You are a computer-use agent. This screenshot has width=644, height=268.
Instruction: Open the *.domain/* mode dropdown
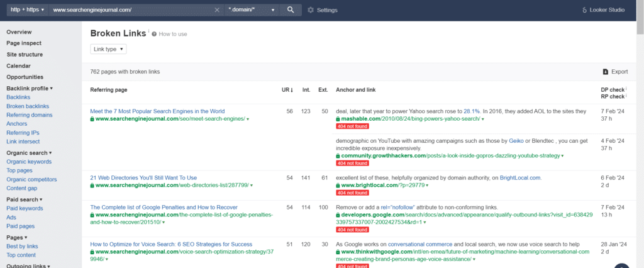(x=252, y=10)
